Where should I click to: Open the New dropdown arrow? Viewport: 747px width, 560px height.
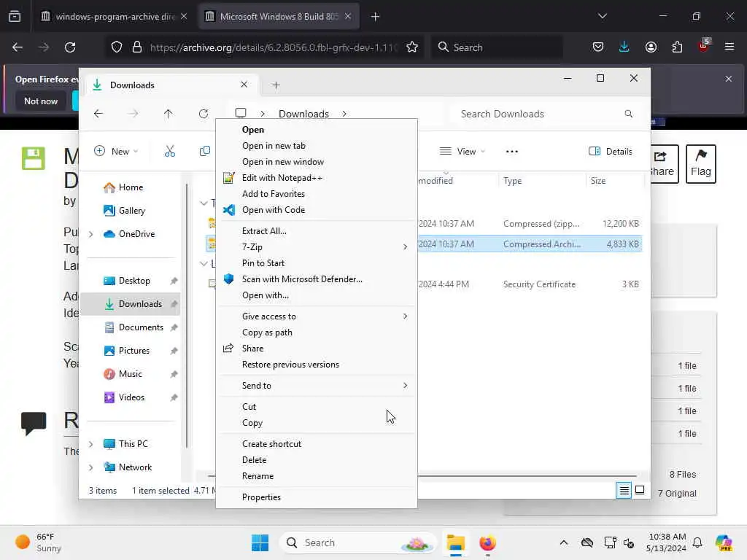pyautogui.click(x=136, y=152)
